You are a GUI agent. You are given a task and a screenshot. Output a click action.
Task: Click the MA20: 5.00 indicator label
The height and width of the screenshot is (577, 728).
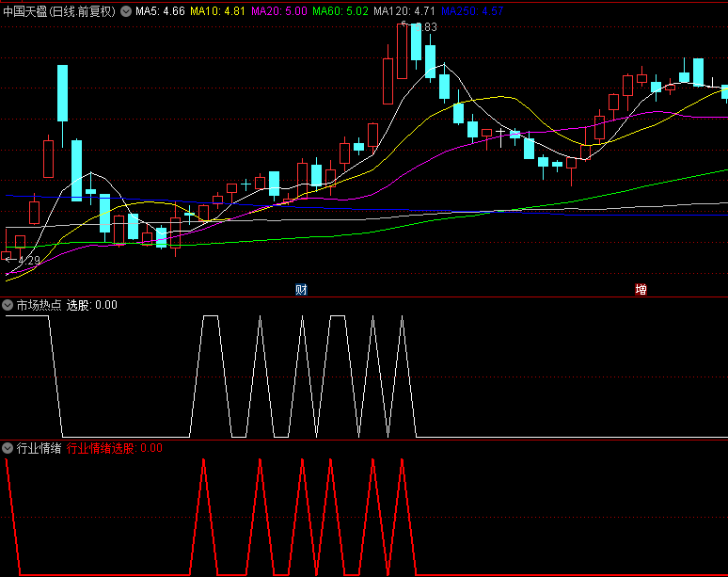click(279, 11)
